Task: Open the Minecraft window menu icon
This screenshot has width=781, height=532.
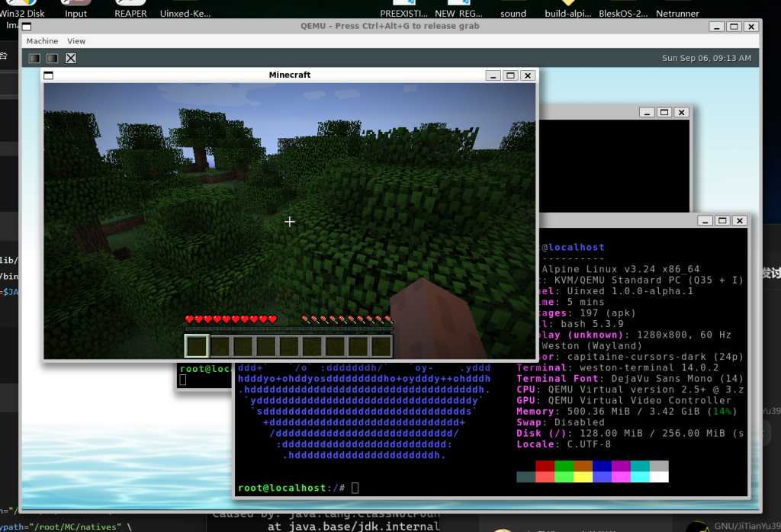Action: [48, 75]
